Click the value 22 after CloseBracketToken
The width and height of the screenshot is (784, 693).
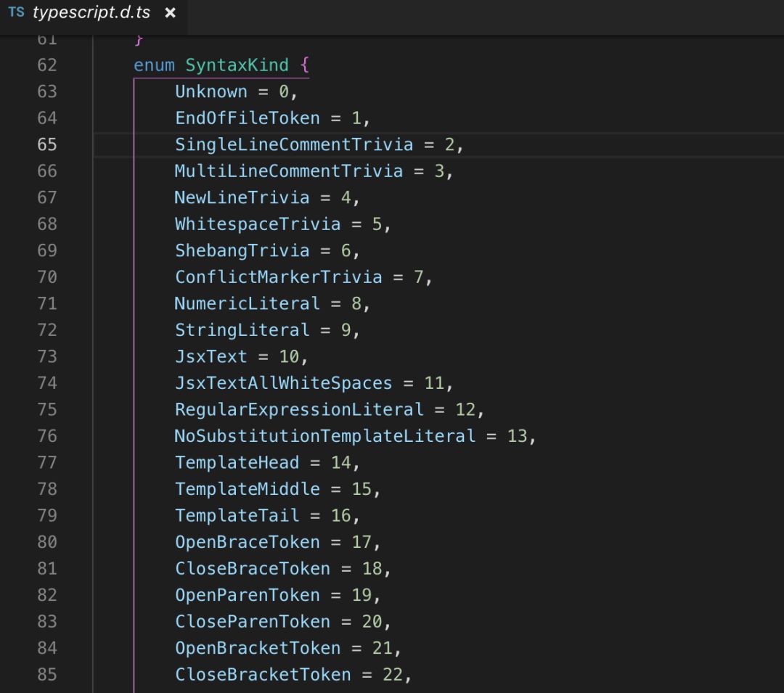392,675
